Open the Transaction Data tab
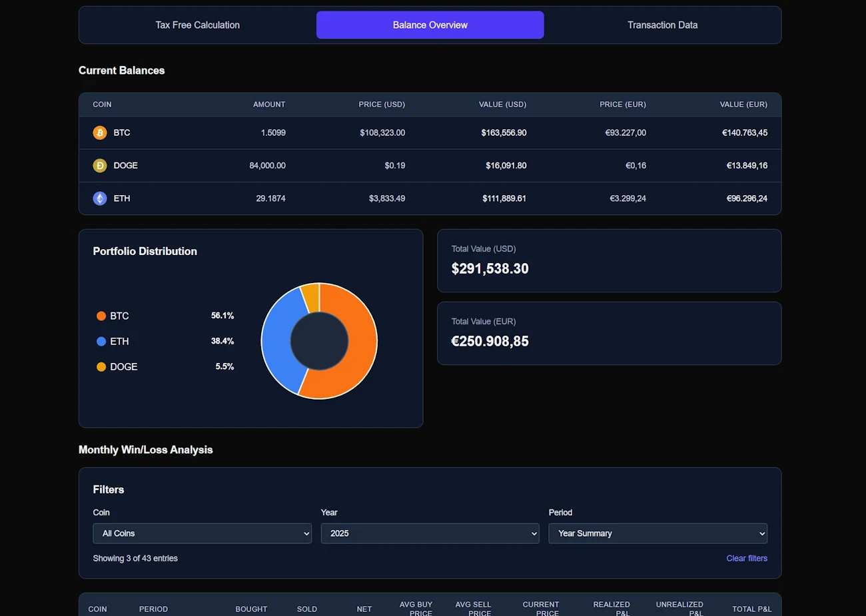The image size is (866, 616). click(x=662, y=25)
